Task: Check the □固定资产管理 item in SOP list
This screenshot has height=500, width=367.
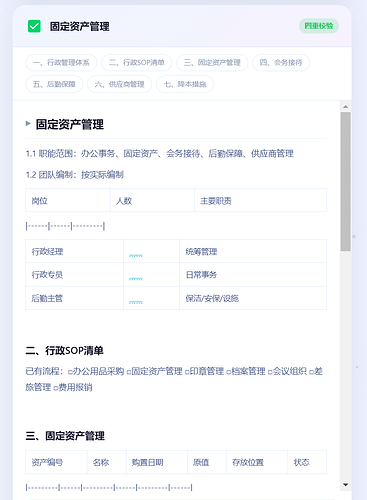Action: 155,371
